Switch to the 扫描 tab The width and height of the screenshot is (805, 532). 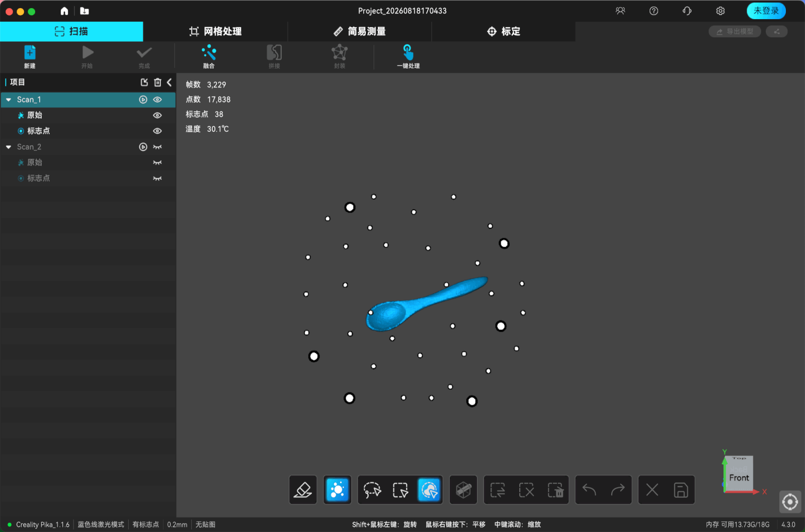coord(71,31)
